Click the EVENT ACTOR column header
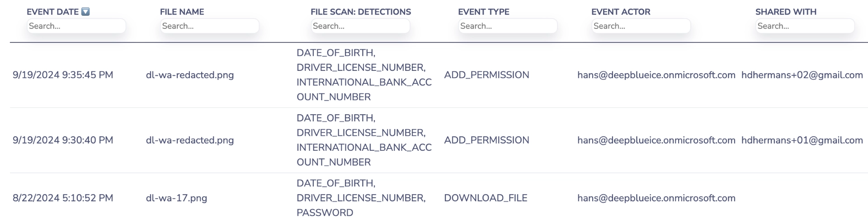The height and width of the screenshot is (223, 868). [x=620, y=12]
